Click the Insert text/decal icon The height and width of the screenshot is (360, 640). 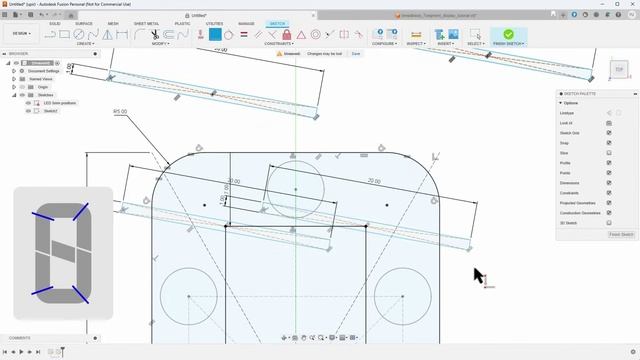[x=440, y=35]
